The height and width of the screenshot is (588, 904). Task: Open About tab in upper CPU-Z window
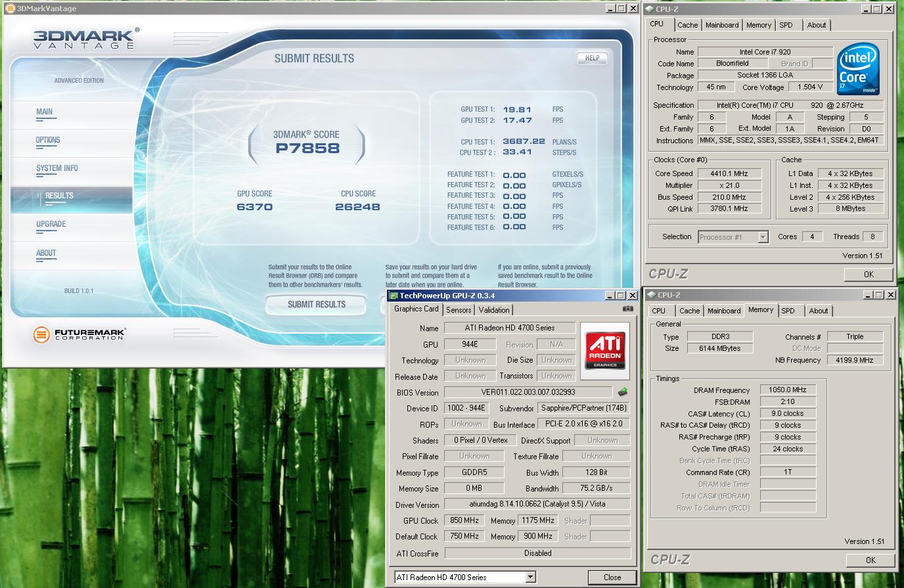(x=817, y=25)
